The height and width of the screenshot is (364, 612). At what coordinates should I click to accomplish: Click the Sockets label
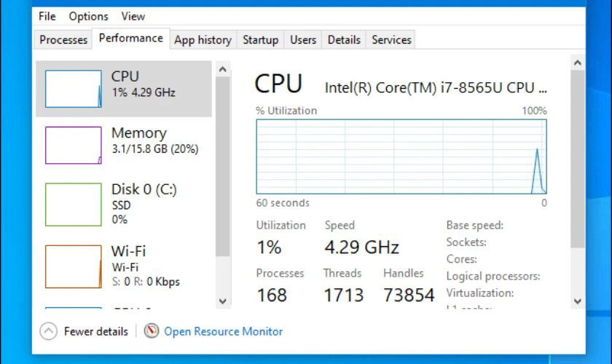pyautogui.click(x=466, y=242)
